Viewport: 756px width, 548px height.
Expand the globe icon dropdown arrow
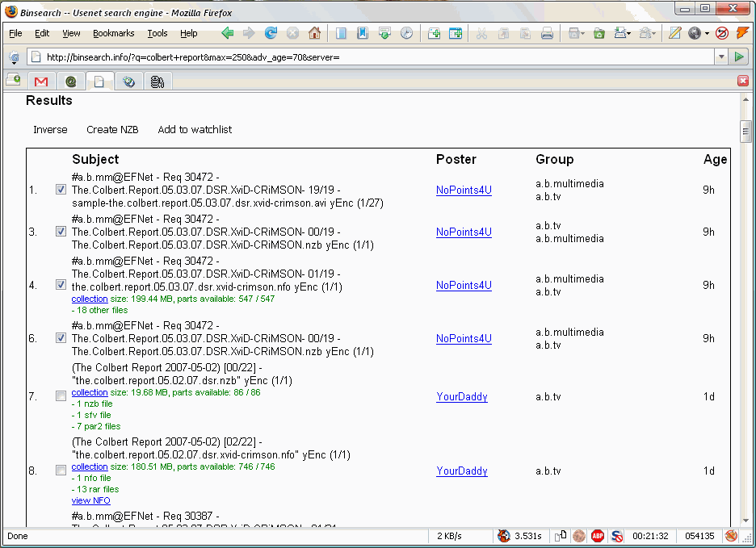707,33
